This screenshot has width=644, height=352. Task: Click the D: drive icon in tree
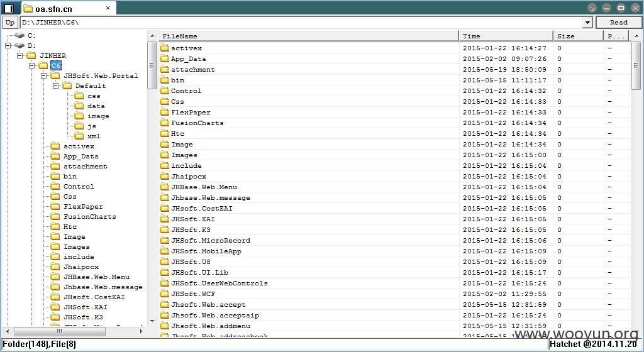(19, 45)
